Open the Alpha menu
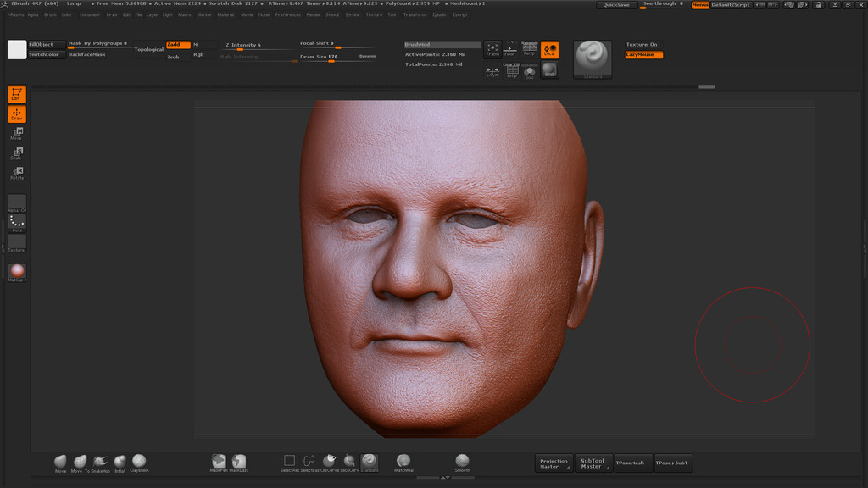868x488 pixels. click(33, 15)
